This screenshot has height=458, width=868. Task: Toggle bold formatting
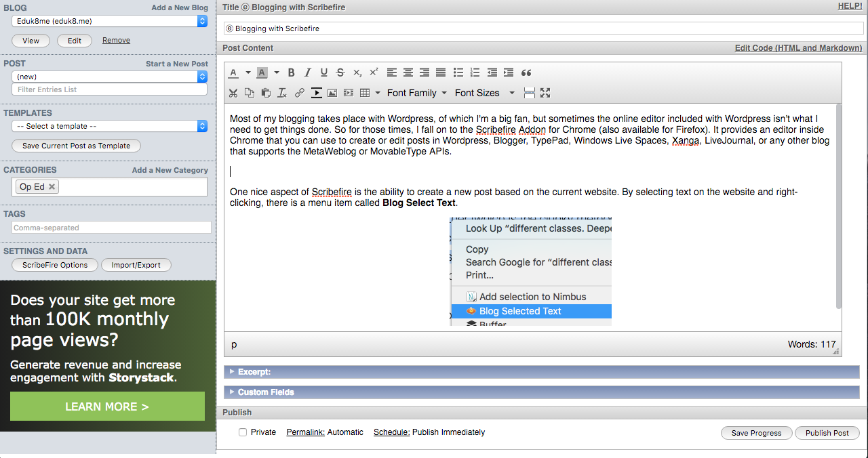(x=292, y=72)
